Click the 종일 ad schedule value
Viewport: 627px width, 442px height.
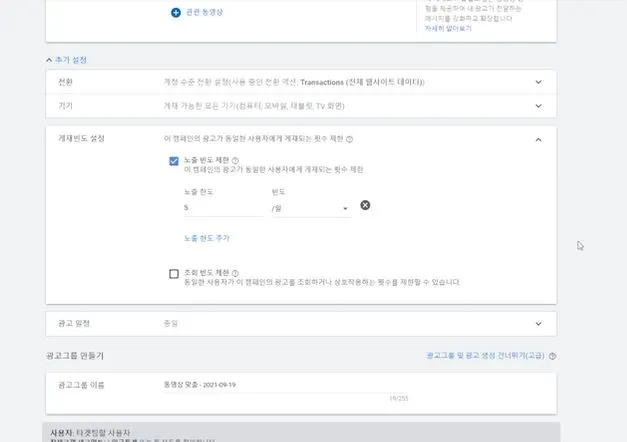pos(171,324)
